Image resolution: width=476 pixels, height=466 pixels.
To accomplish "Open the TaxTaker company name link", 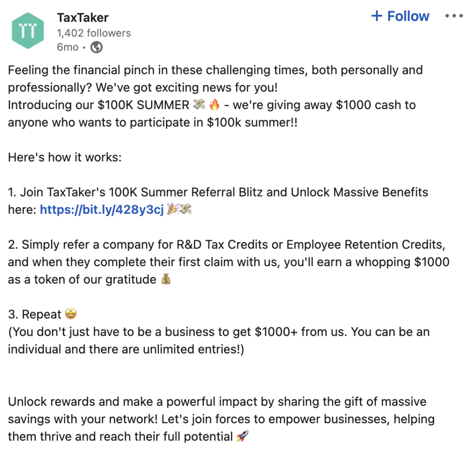I will coord(83,18).
